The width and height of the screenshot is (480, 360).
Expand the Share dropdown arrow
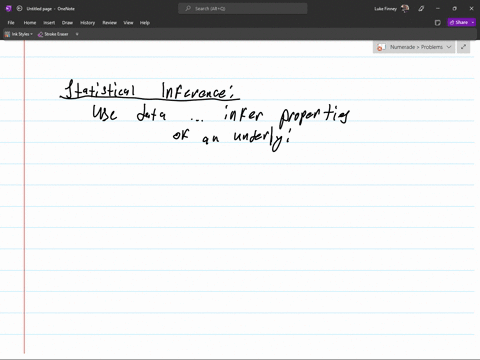click(473, 22)
